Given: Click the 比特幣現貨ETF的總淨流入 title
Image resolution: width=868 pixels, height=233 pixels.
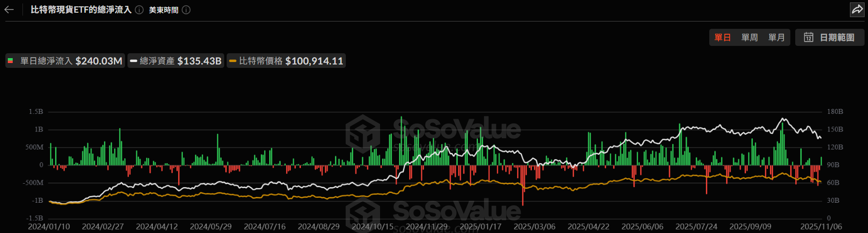Looking at the screenshot, I should (x=81, y=10).
